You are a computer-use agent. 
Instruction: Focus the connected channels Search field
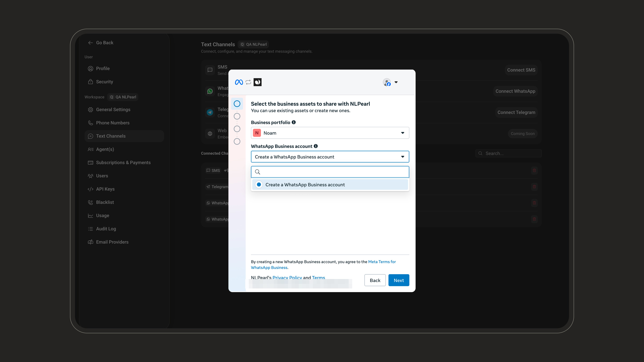[509, 153]
